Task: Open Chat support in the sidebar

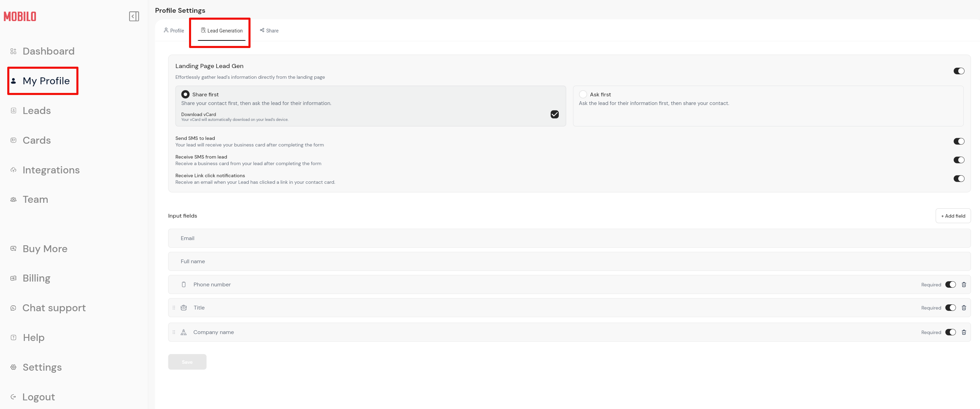Action: pyautogui.click(x=54, y=308)
